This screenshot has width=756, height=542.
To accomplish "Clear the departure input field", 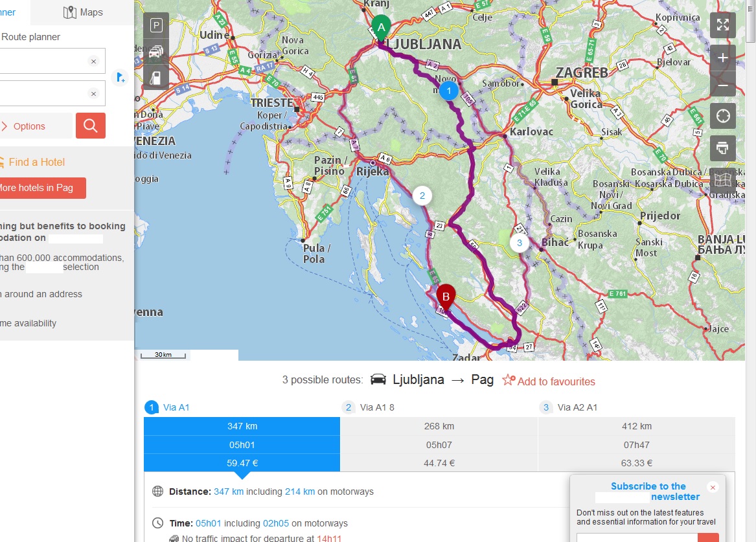I will (x=93, y=61).
